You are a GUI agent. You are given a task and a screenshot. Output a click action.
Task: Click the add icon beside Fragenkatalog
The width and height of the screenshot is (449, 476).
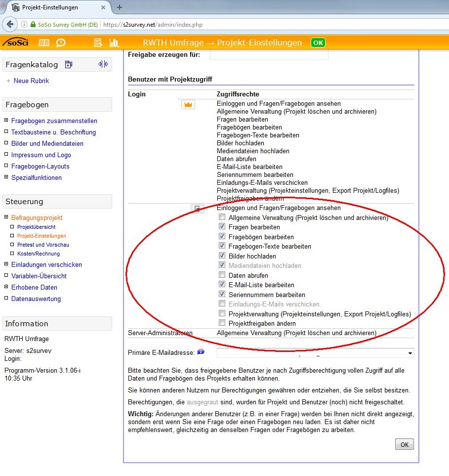(x=69, y=64)
